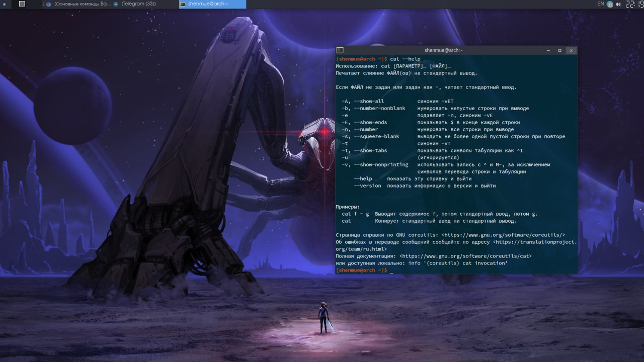Switch to the highlighted workspace square in pager
Viewport: 644px width, 362px height.
click(x=22, y=4)
